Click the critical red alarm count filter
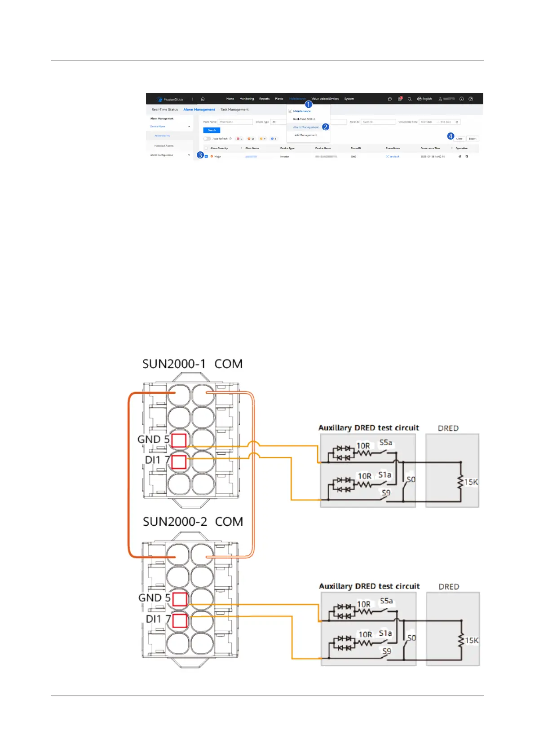The width and height of the screenshot is (535, 756). tap(239, 139)
